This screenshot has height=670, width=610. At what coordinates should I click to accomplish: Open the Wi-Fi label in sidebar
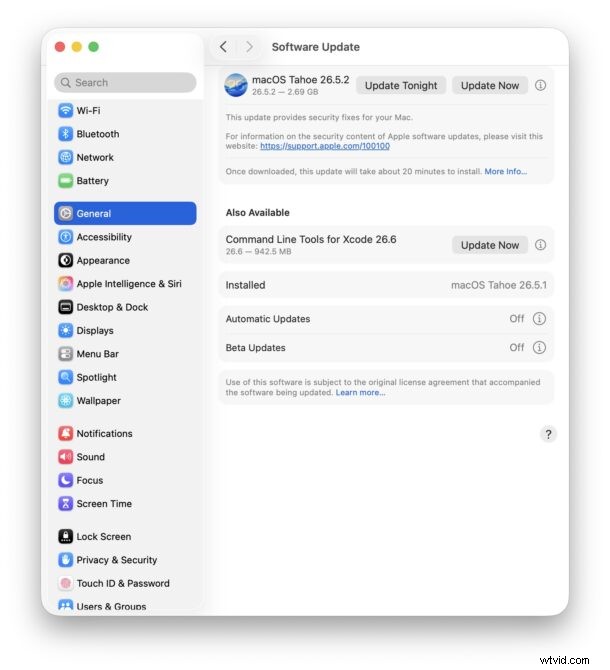tap(88, 111)
